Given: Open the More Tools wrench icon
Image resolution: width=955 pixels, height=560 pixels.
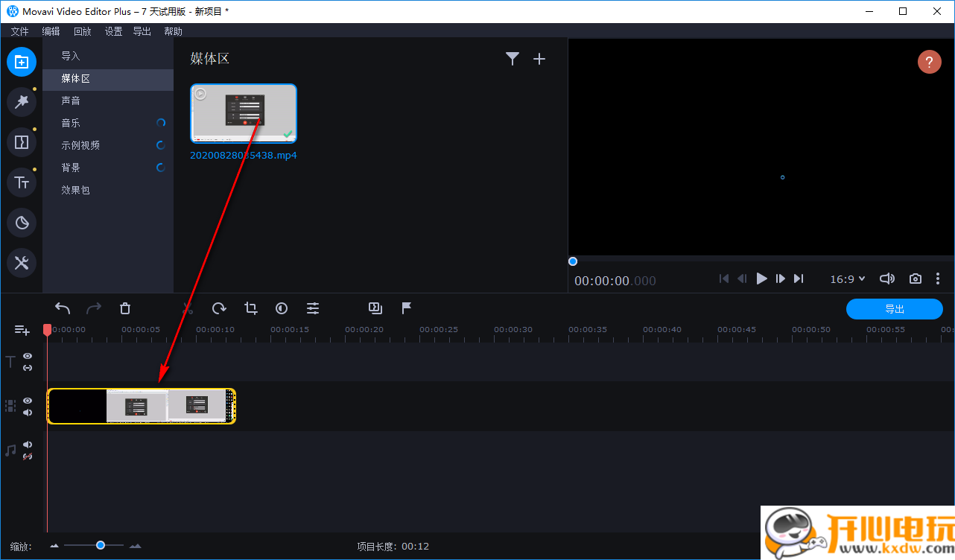Looking at the screenshot, I should (x=22, y=263).
